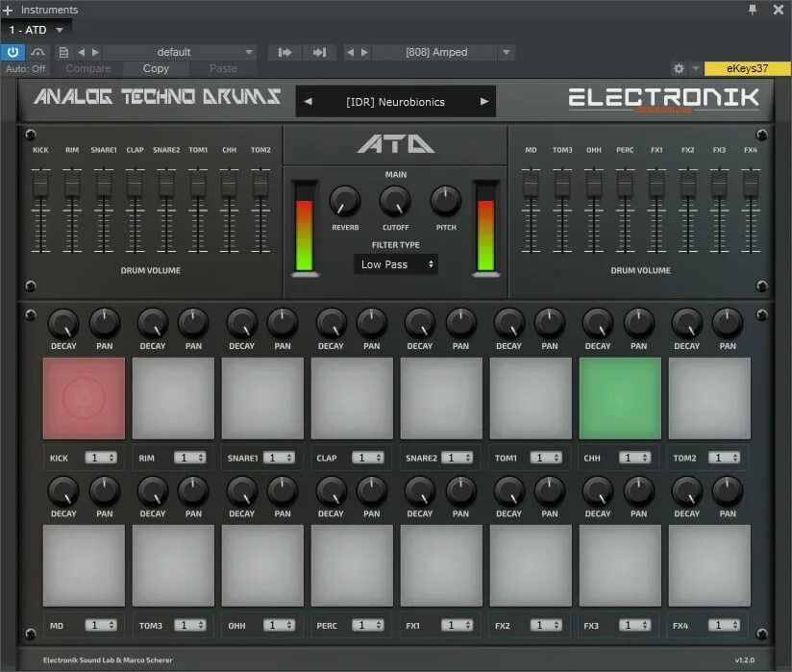Click the TOM1 volume fader

point(198,184)
